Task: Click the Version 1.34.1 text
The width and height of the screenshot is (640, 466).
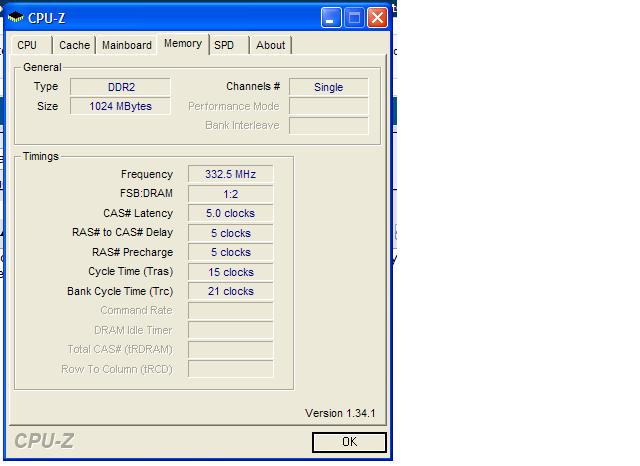Action: pos(340,413)
